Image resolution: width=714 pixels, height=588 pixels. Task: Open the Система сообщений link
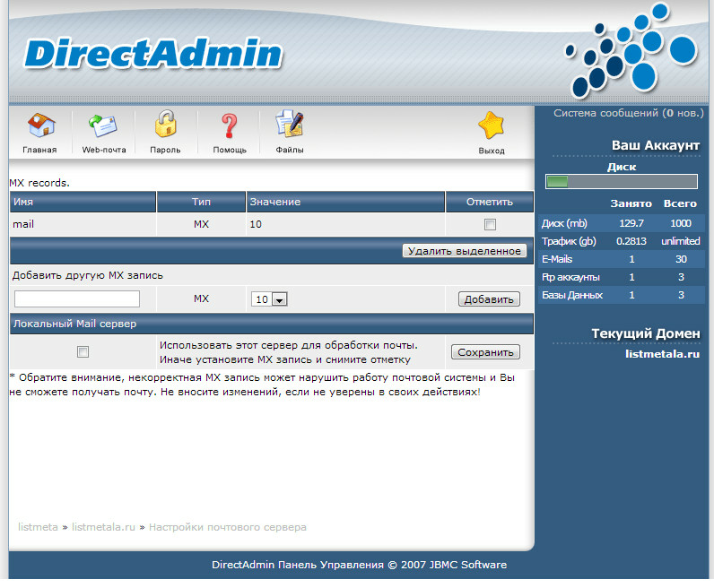click(x=629, y=113)
